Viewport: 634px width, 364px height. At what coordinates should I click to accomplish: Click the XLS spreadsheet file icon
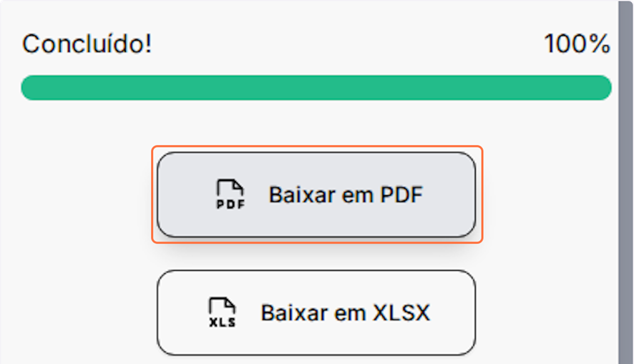pyautogui.click(x=223, y=313)
